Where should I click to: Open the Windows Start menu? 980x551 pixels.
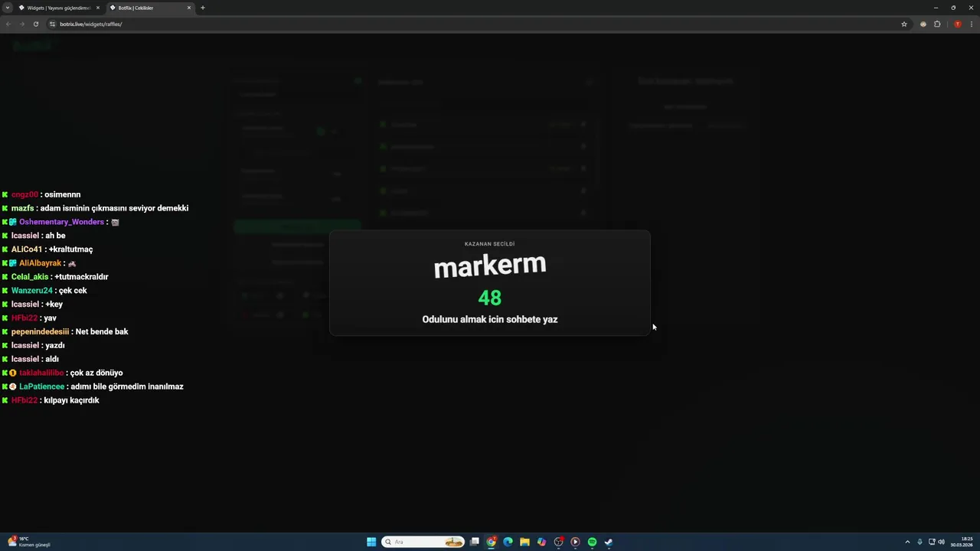point(371,542)
